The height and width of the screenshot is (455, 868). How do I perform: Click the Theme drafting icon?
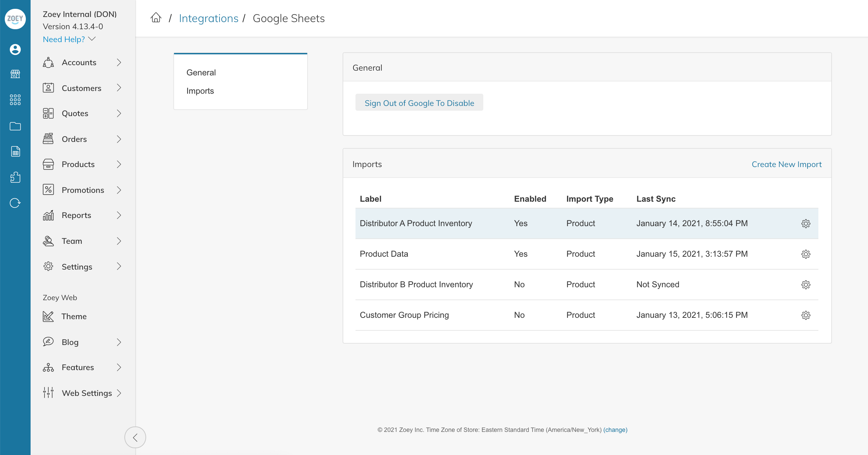click(48, 316)
